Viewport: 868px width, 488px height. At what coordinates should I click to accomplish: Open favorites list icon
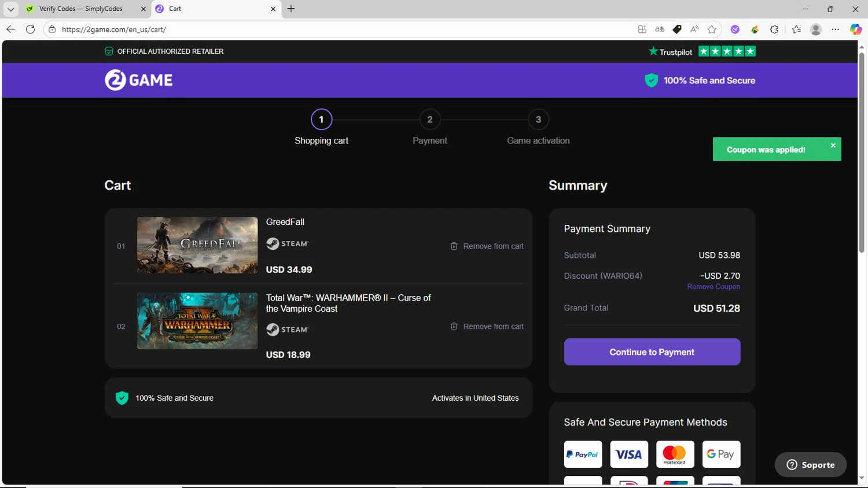797,29
